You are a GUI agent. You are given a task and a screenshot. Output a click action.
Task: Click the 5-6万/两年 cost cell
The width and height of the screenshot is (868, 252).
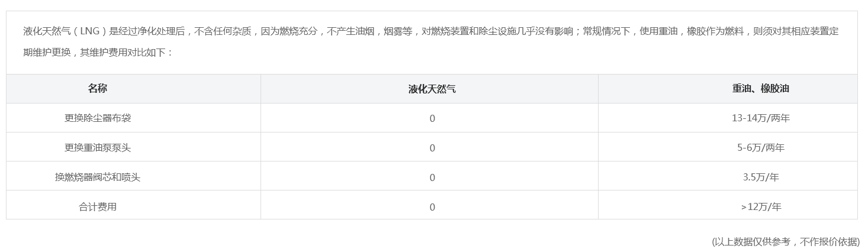click(761, 147)
